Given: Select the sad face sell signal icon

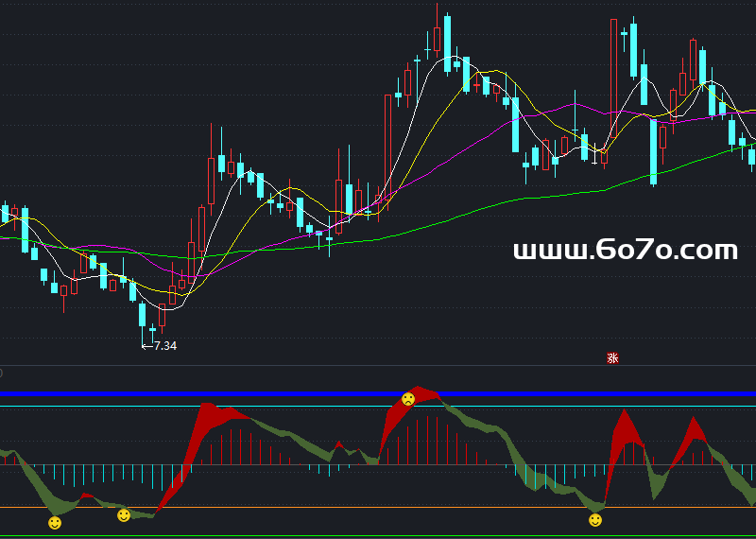Looking at the screenshot, I should pyautogui.click(x=408, y=399).
